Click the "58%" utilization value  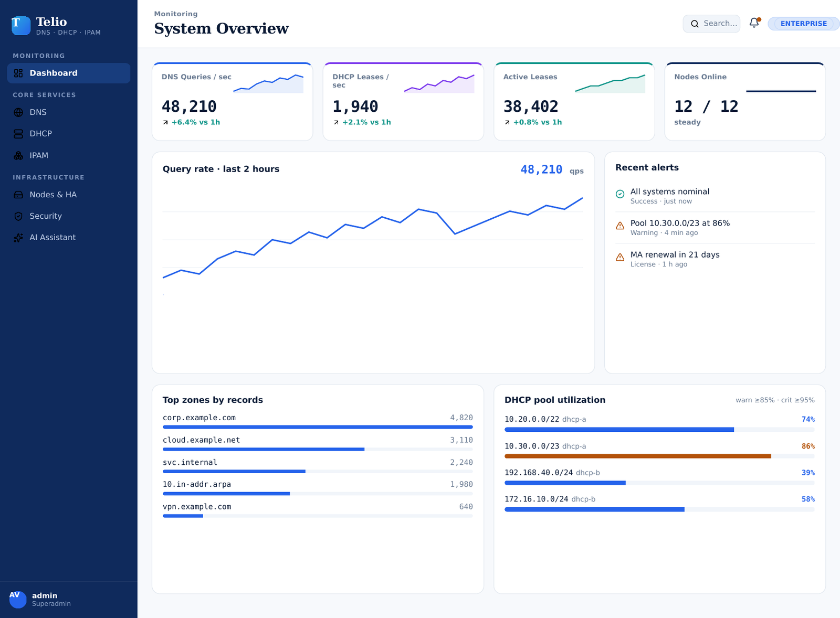click(x=808, y=499)
